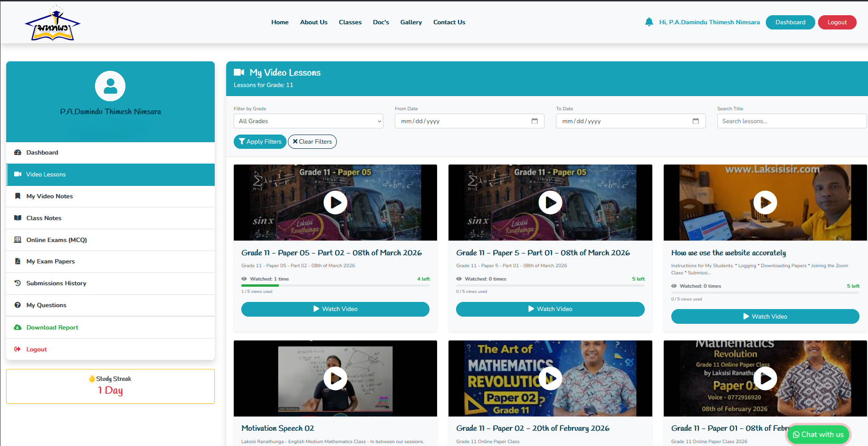
Task: Open the To Date calendar picker
Action: (696, 121)
